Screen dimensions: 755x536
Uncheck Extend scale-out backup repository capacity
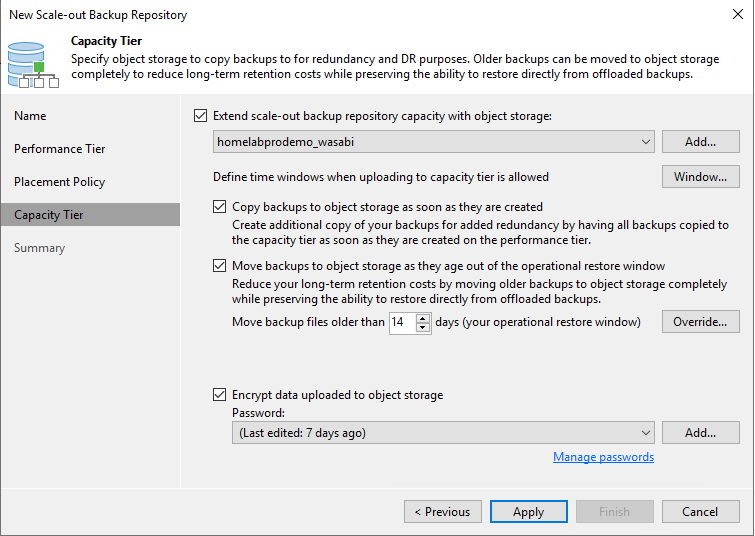coord(201,116)
